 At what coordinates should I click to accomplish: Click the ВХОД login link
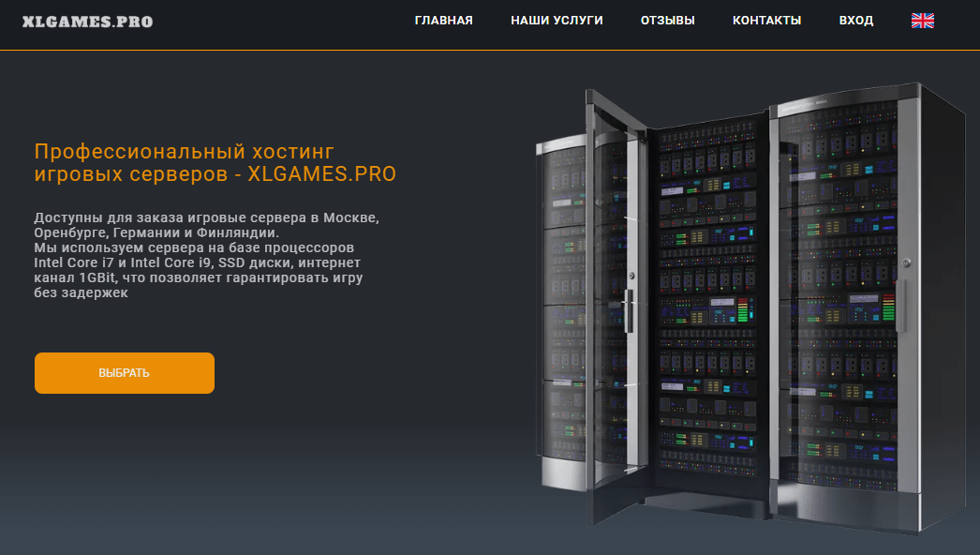[856, 21]
